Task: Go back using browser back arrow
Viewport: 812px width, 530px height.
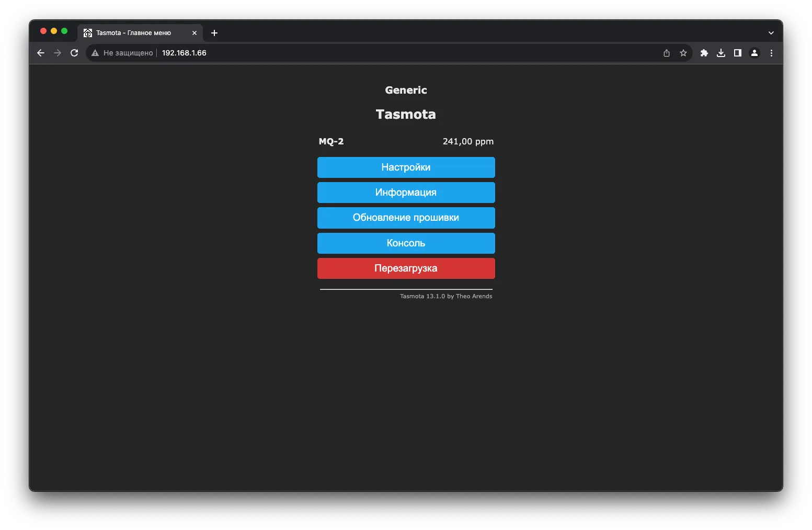Action: (41, 53)
